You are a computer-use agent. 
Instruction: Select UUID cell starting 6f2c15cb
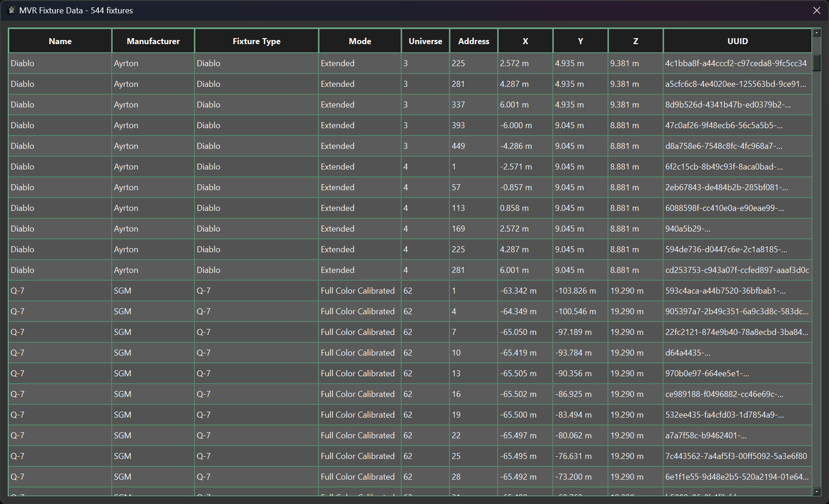(738, 167)
